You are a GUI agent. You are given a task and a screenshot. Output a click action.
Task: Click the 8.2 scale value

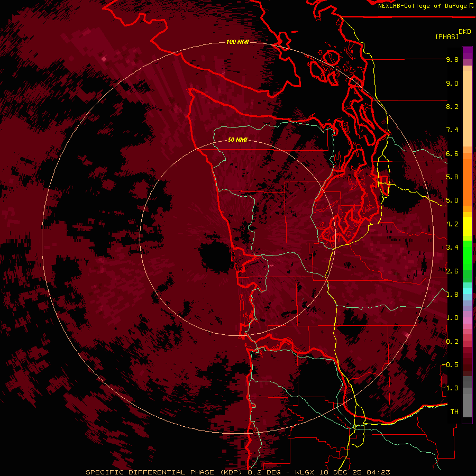coord(452,106)
